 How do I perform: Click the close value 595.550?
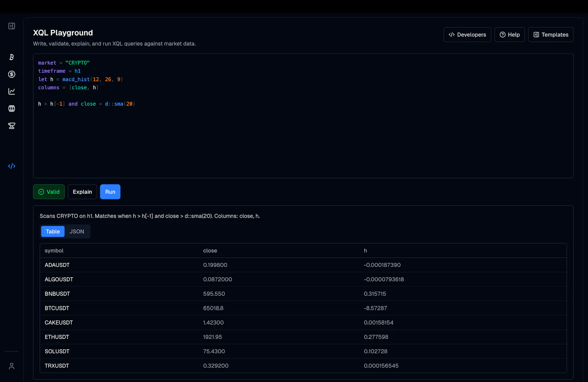(214, 294)
